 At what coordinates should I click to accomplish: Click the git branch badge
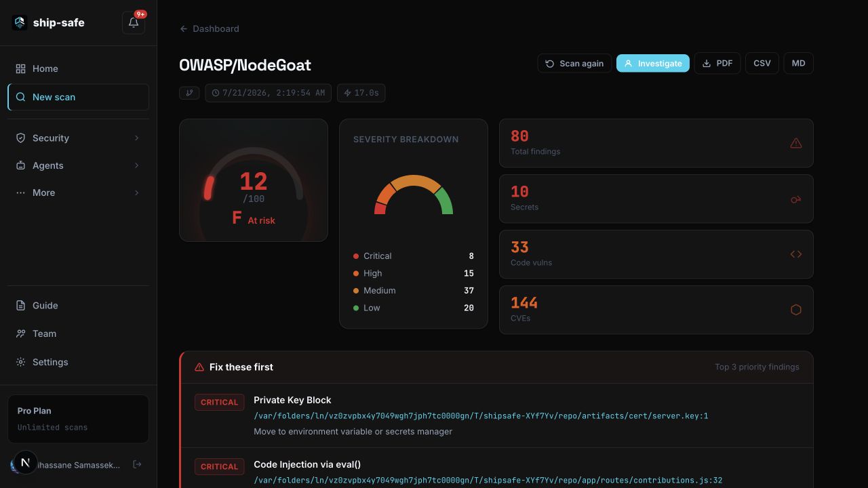[189, 93]
